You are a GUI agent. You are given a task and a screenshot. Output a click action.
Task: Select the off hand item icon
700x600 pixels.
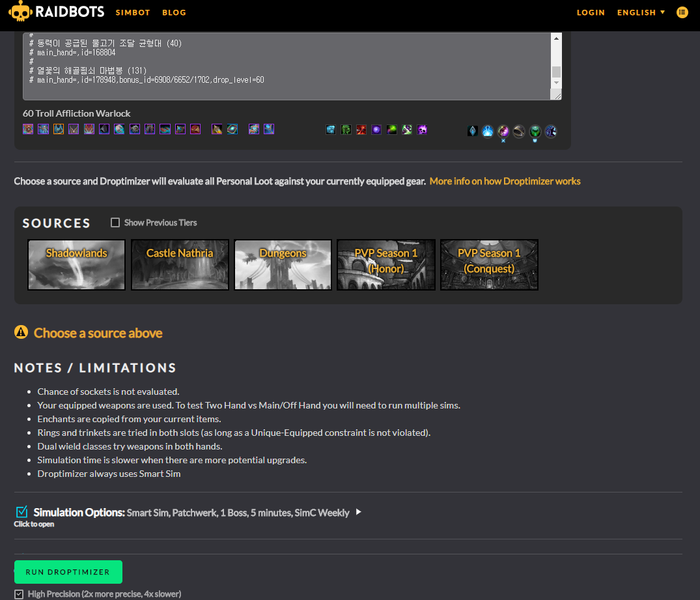(x=269, y=130)
